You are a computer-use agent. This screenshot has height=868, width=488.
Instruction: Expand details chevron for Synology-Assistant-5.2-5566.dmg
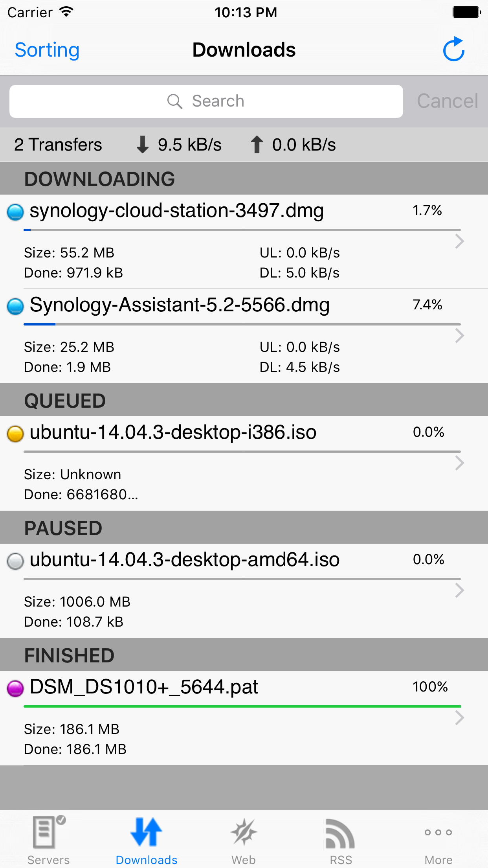459,336
